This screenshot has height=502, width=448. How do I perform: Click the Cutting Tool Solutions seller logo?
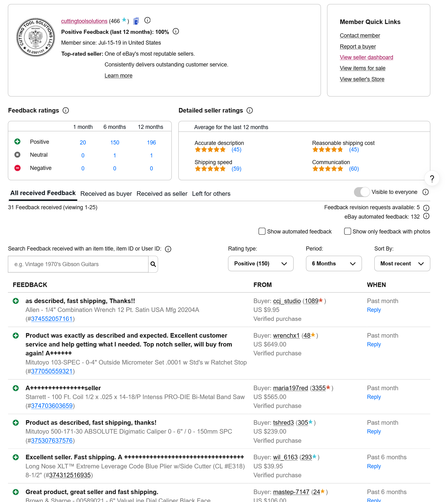point(35,37)
